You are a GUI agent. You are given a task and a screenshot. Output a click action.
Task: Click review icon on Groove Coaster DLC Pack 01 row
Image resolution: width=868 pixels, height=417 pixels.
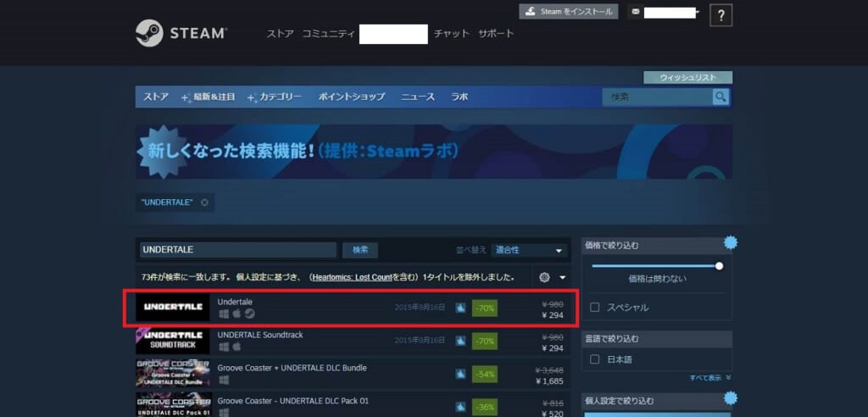(x=460, y=407)
